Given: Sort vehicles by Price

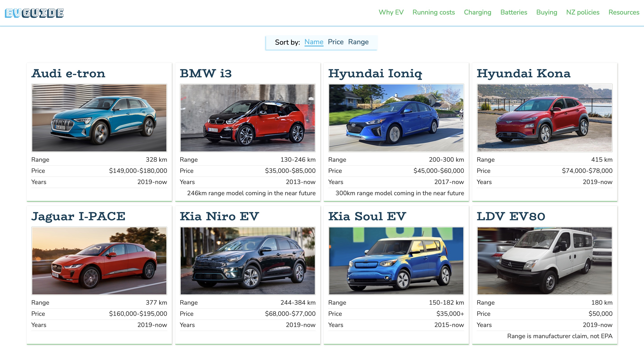Looking at the screenshot, I should 335,42.
